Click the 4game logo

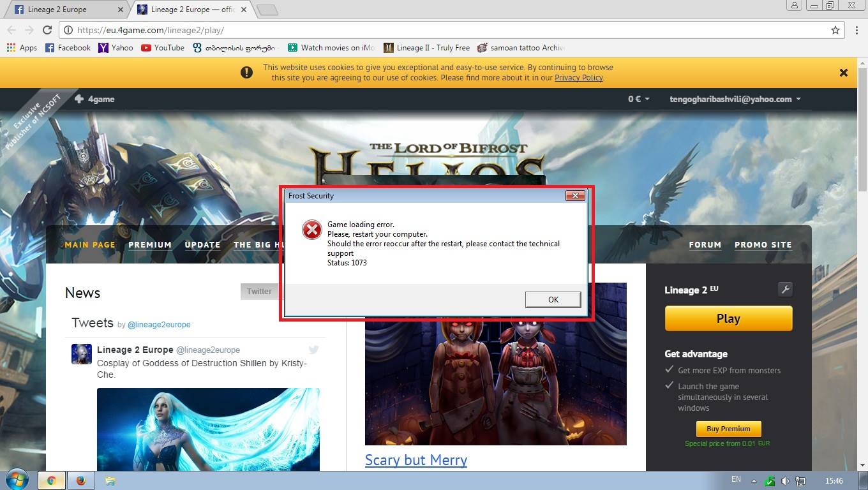tap(94, 99)
